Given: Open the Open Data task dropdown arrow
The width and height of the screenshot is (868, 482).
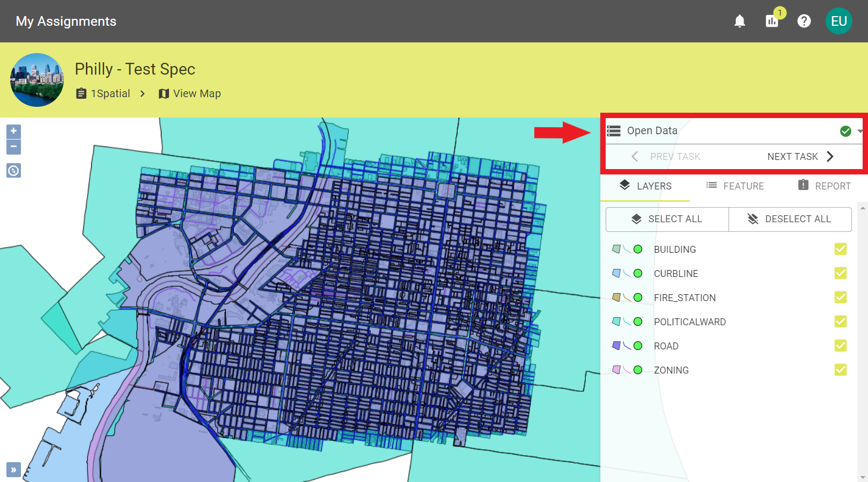Looking at the screenshot, I should coord(860,131).
